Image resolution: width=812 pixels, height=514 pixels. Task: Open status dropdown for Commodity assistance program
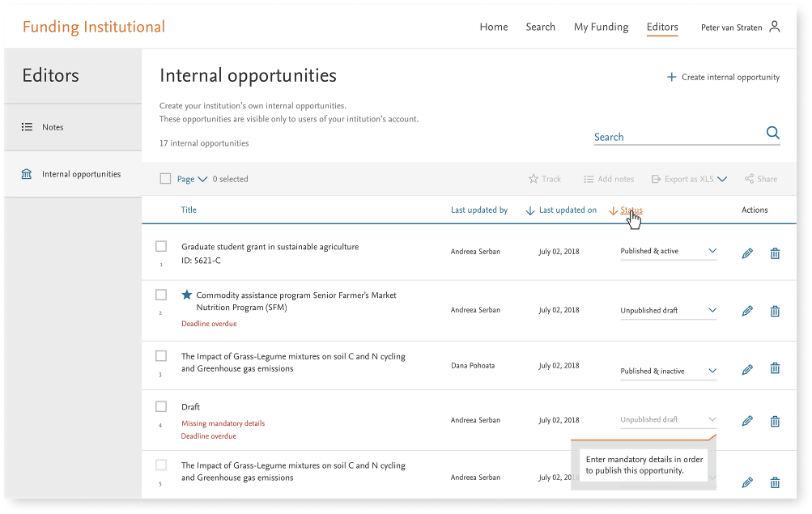point(668,311)
